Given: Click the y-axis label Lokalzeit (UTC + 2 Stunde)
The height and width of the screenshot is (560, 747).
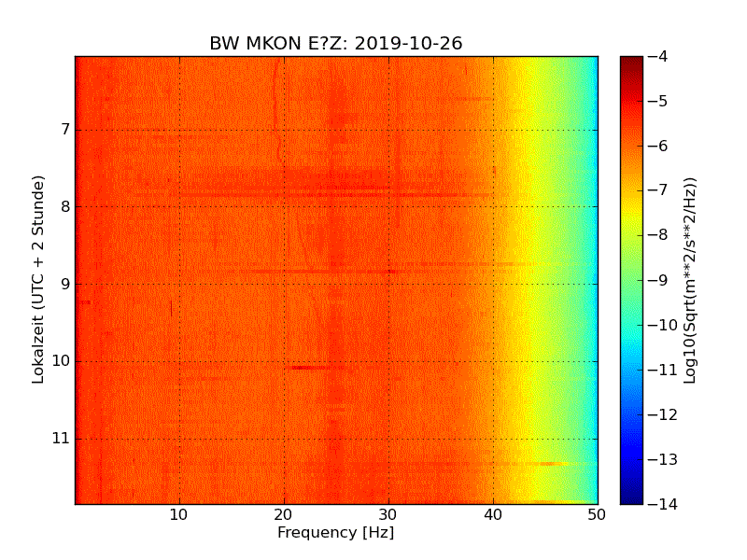Looking at the screenshot, I should point(38,280).
